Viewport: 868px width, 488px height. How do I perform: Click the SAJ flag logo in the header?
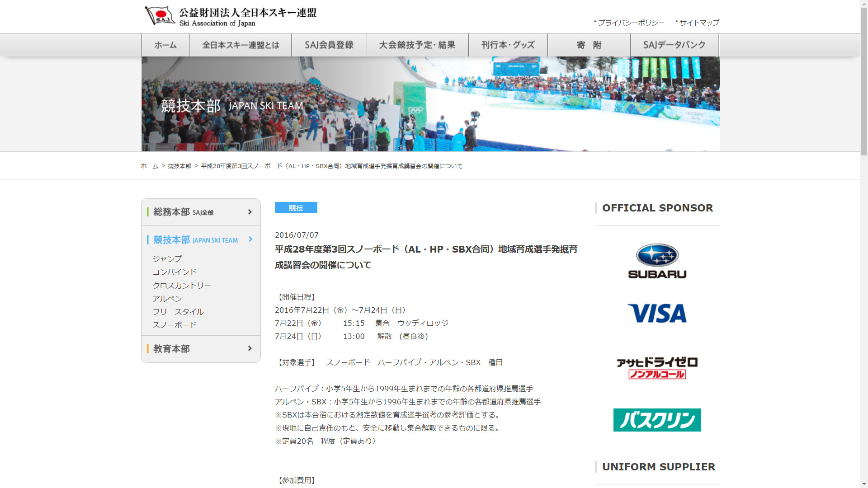click(x=160, y=16)
